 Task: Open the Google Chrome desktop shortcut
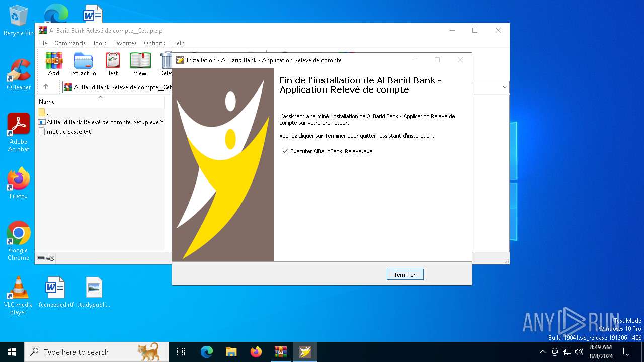(x=19, y=241)
